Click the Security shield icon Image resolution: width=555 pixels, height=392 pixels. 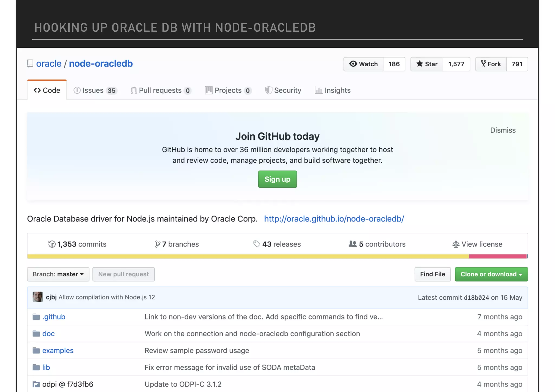[x=269, y=90]
